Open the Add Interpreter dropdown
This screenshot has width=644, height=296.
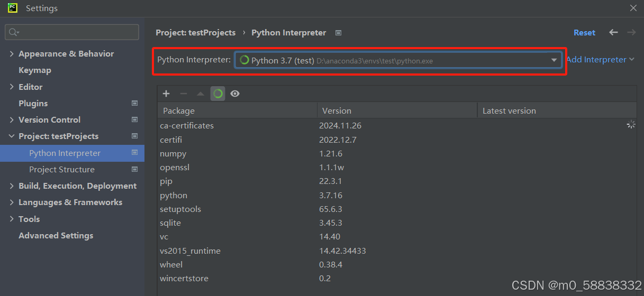click(x=600, y=60)
